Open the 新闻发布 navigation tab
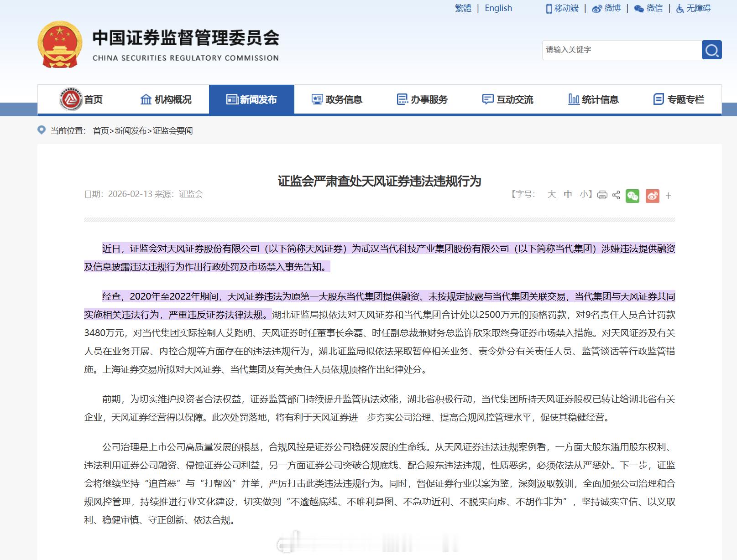Screen dimensions: 737x560 (x=251, y=99)
